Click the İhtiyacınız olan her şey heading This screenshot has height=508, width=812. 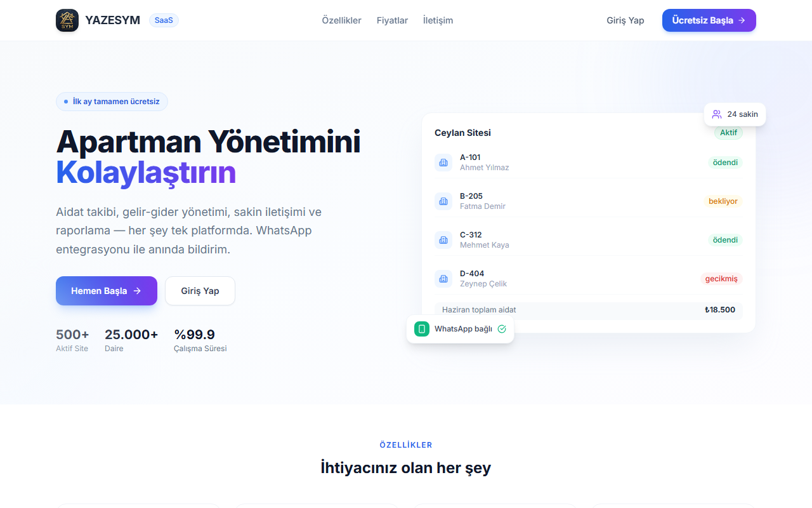pos(406,468)
